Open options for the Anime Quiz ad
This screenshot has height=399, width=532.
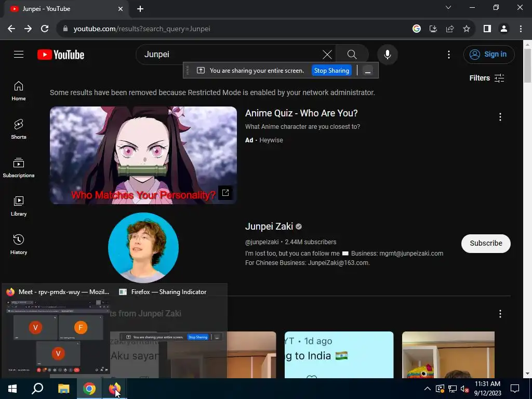(500, 117)
